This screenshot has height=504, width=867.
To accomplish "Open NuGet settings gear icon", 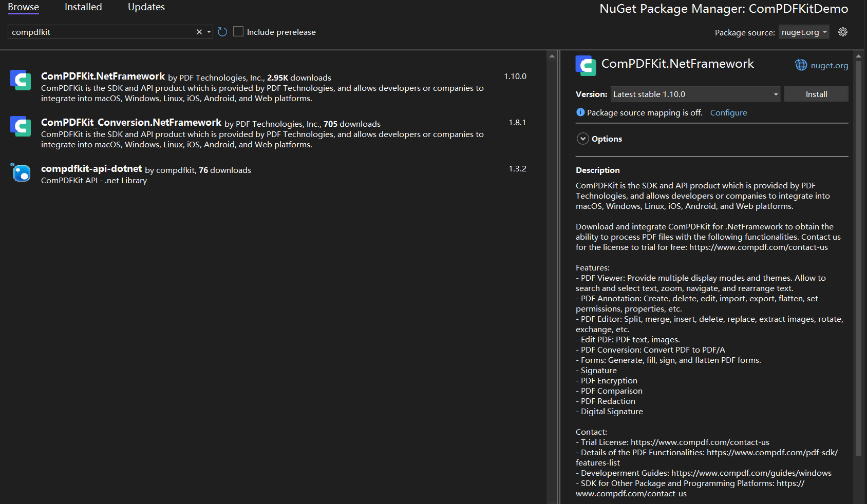I will [843, 32].
